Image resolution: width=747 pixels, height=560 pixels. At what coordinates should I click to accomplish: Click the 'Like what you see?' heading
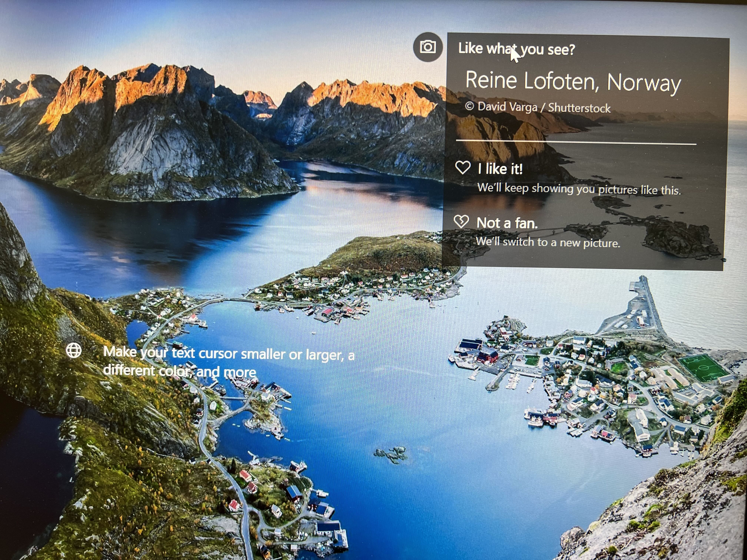516,49
